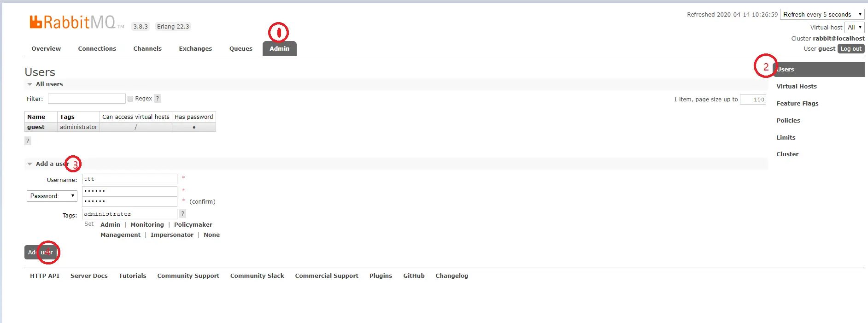The height and width of the screenshot is (323, 868).
Task: Click the Add user button
Action: [x=41, y=252]
